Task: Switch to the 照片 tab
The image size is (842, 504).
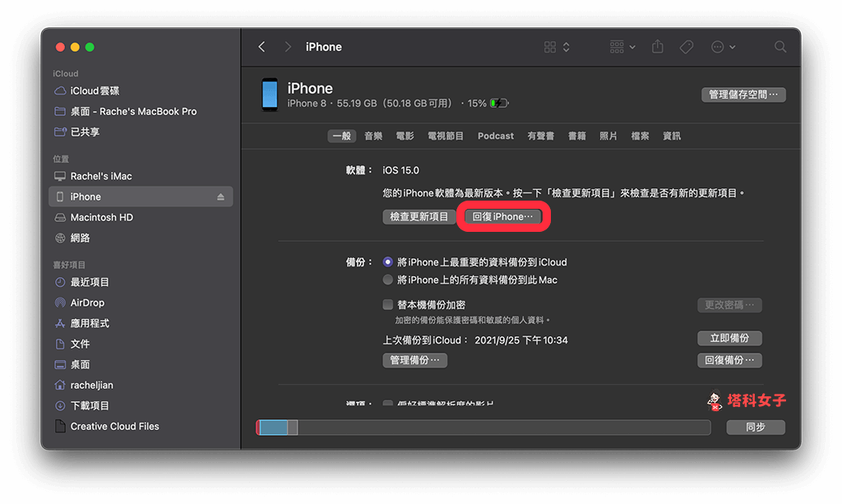Action: [x=608, y=136]
